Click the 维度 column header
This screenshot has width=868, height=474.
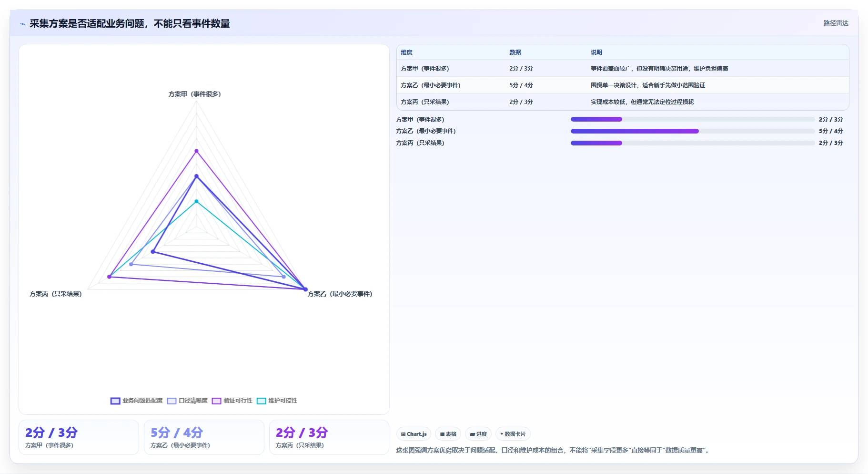(x=406, y=52)
